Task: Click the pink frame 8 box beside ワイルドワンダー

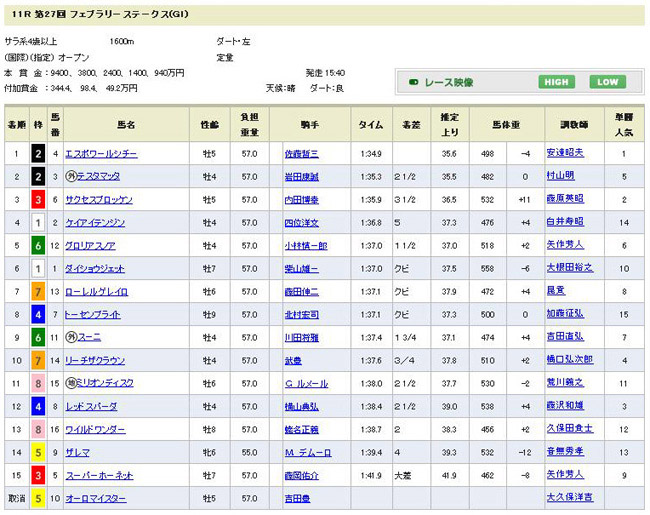Action: [x=37, y=429]
